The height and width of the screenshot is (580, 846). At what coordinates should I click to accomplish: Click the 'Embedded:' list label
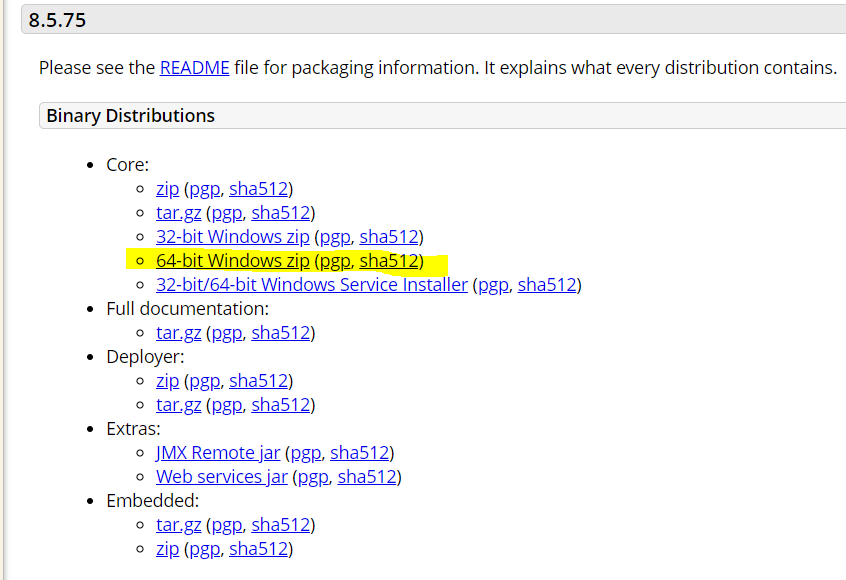[153, 501]
